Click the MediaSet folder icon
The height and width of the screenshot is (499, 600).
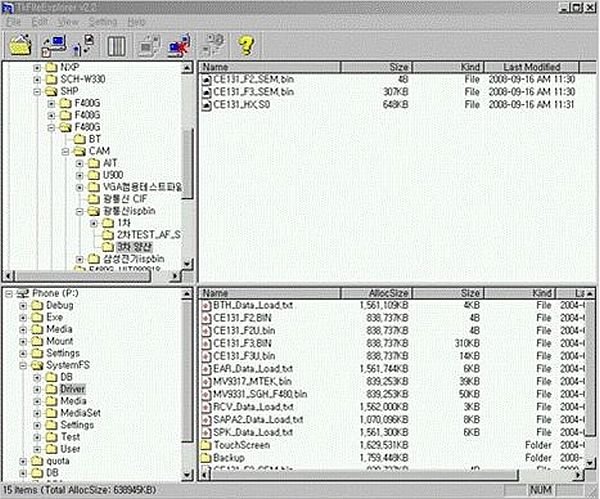click(51, 413)
